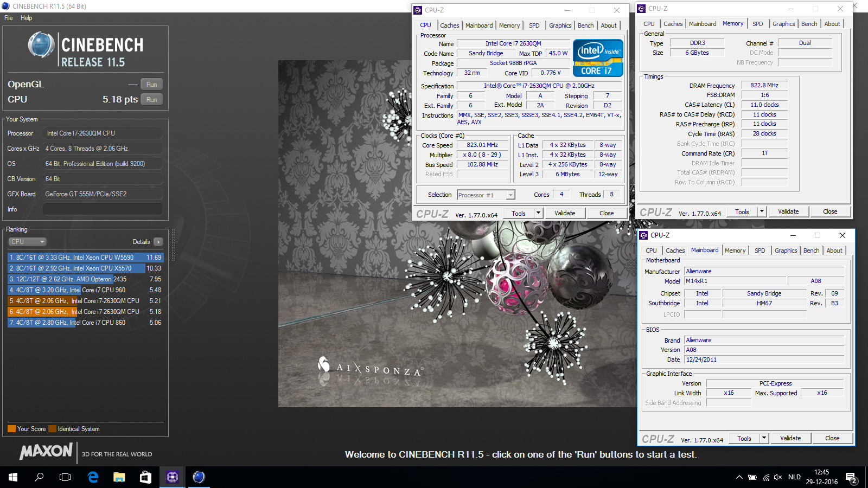
Task: Click Tools button in CPU tab window
Action: pos(519,214)
